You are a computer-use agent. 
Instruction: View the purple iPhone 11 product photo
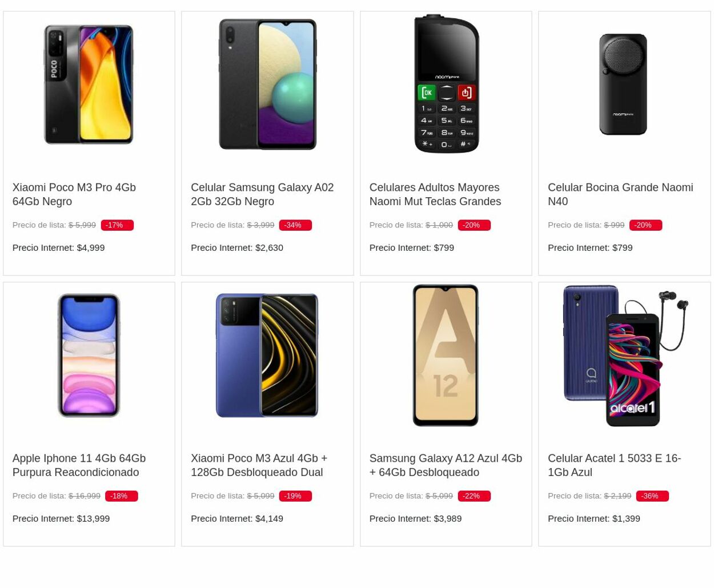pos(89,355)
